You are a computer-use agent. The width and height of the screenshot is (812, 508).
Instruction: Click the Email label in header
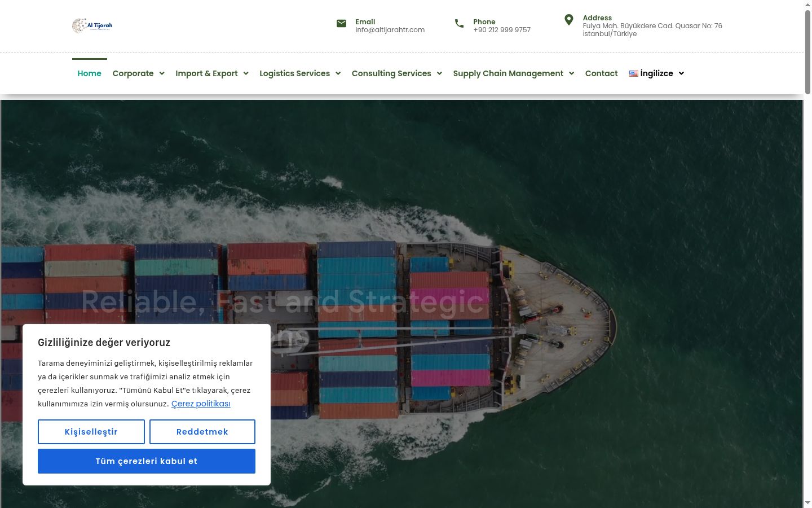tap(365, 22)
